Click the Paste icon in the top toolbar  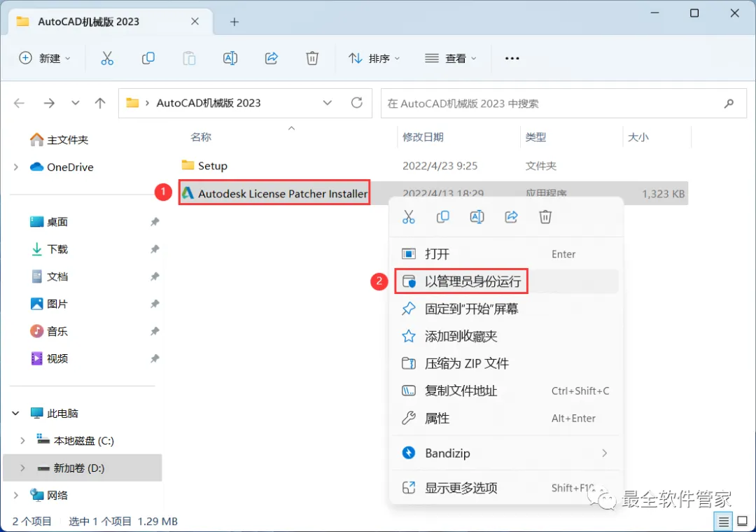[x=189, y=58]
